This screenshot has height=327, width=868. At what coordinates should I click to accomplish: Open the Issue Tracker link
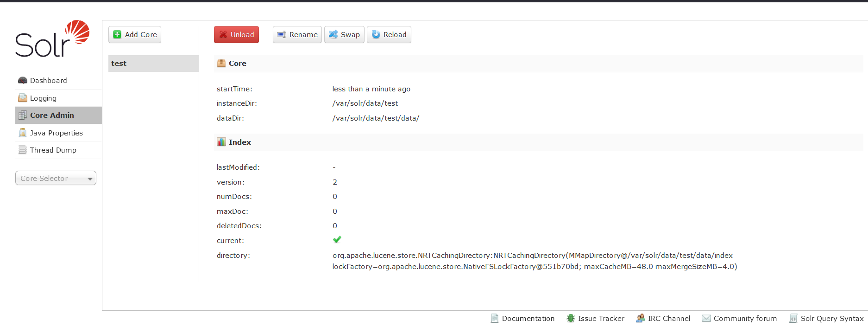tap(596, 319)
